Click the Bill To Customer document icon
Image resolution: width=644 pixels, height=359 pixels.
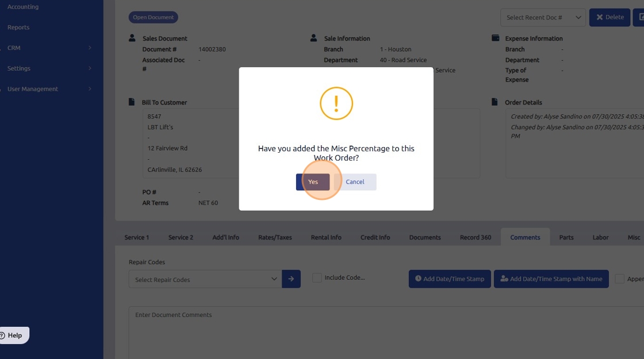tap(132, 102)
